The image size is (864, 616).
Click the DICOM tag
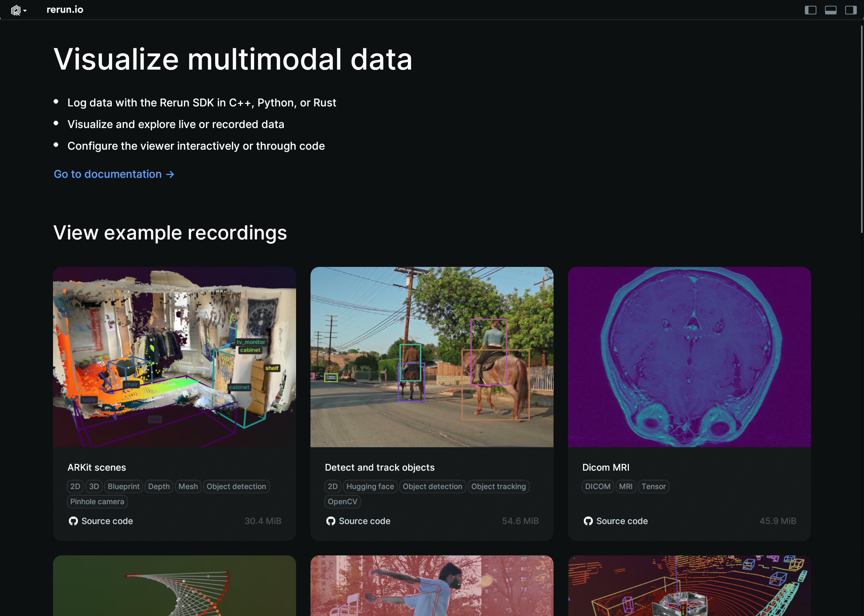(598, 486)
